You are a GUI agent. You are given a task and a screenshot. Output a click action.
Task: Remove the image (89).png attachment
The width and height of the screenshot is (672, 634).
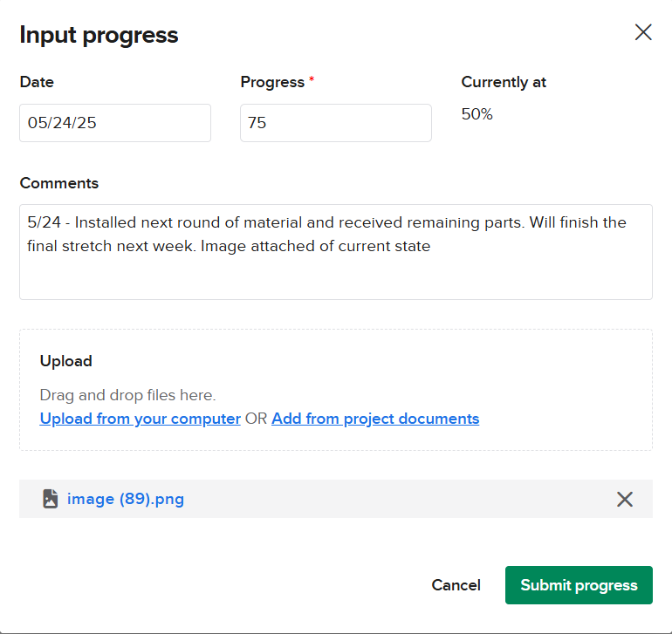tap(625, 499)
